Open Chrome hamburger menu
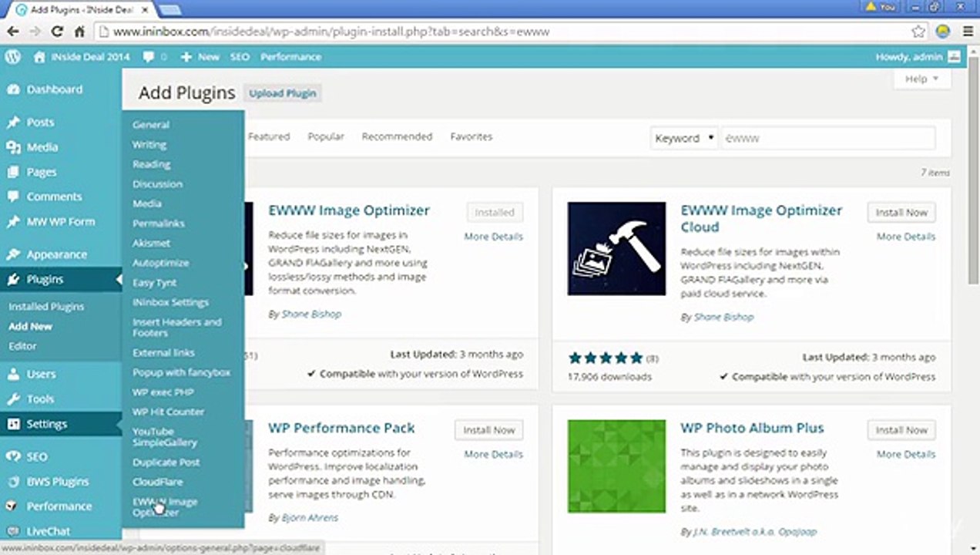 pos(967,32)
